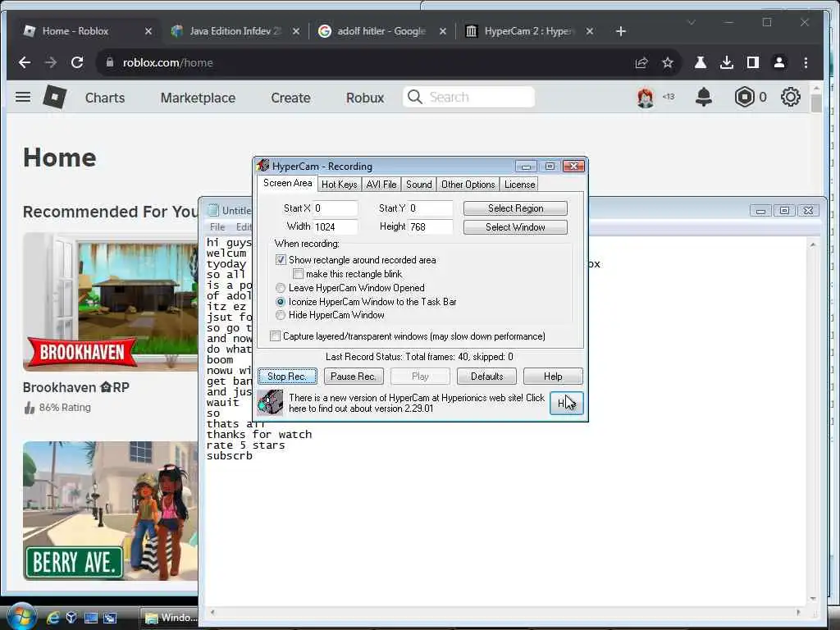Select Leave HyperCam Window Opened

pos(281,288)
